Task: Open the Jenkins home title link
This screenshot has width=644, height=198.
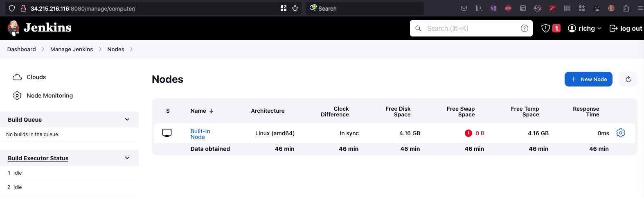Action: click(x=47, y=27)
